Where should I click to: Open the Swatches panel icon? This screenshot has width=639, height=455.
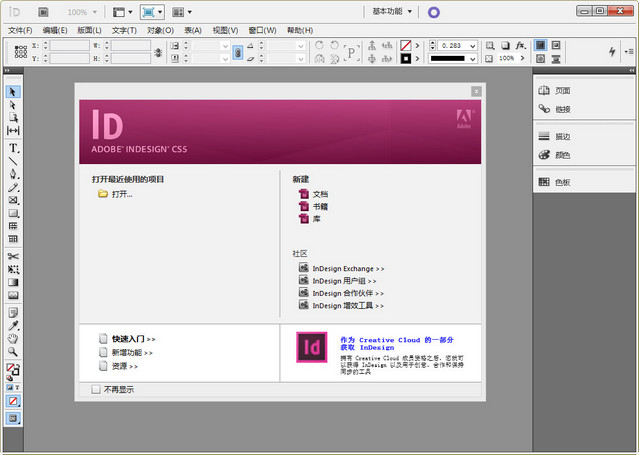[560, 182]
